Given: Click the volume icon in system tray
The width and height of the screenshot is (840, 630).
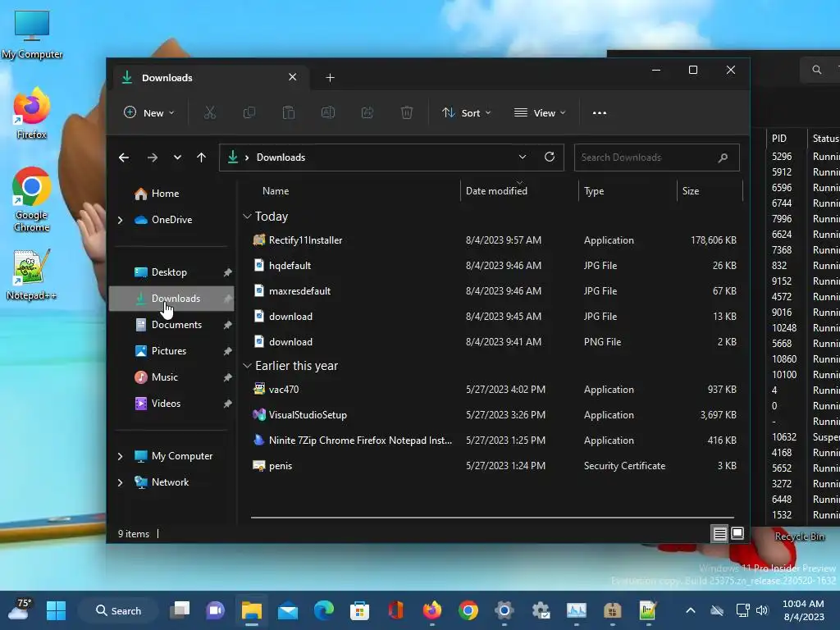Looking at the screenshot, I should pyautogui.click(x=762, y=610).
